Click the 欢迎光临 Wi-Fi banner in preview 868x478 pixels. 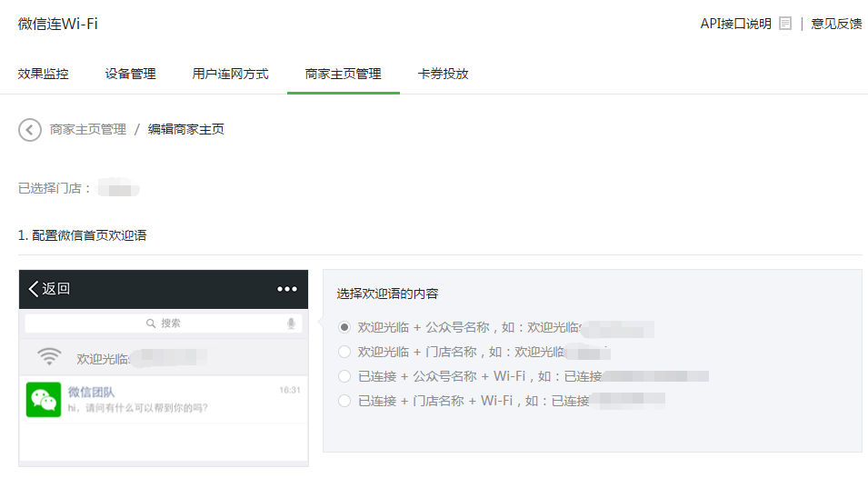click(x=164, y=357)
